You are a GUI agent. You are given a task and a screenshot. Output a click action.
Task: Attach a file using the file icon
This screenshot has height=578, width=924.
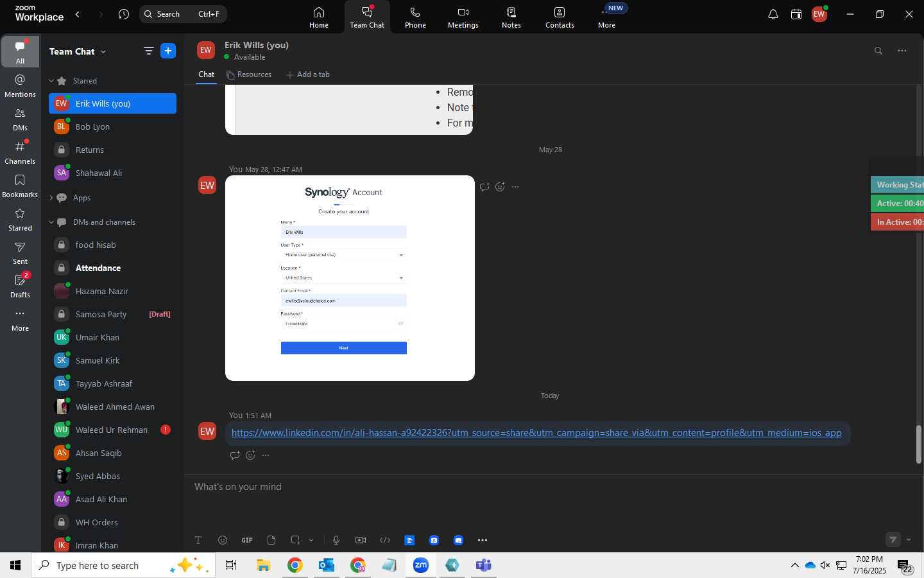(x=271, y=540)
